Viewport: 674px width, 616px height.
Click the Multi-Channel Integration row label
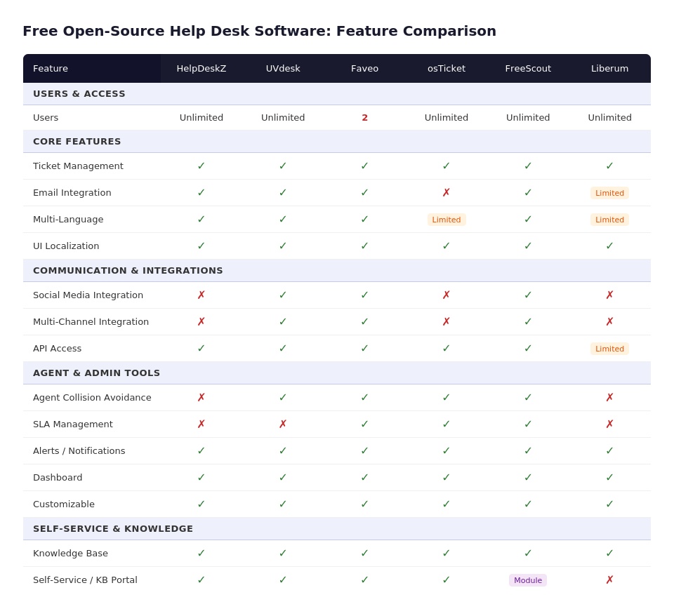[x=91, y=321]
